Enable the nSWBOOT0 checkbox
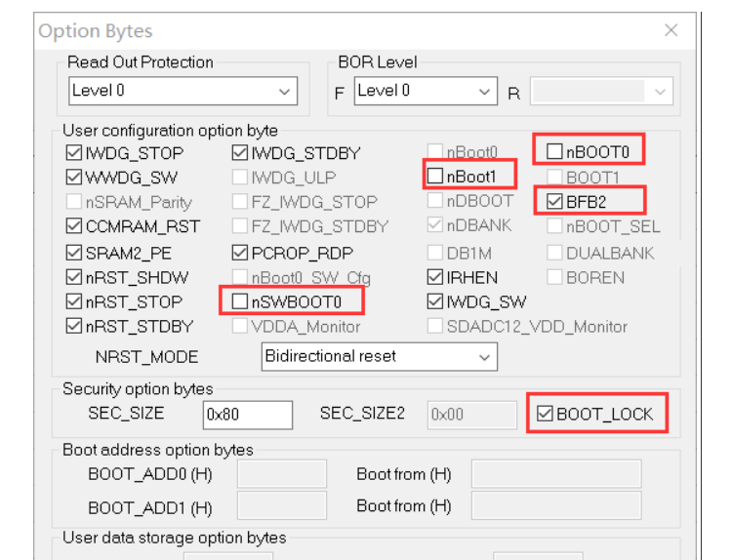 [239, 301]
